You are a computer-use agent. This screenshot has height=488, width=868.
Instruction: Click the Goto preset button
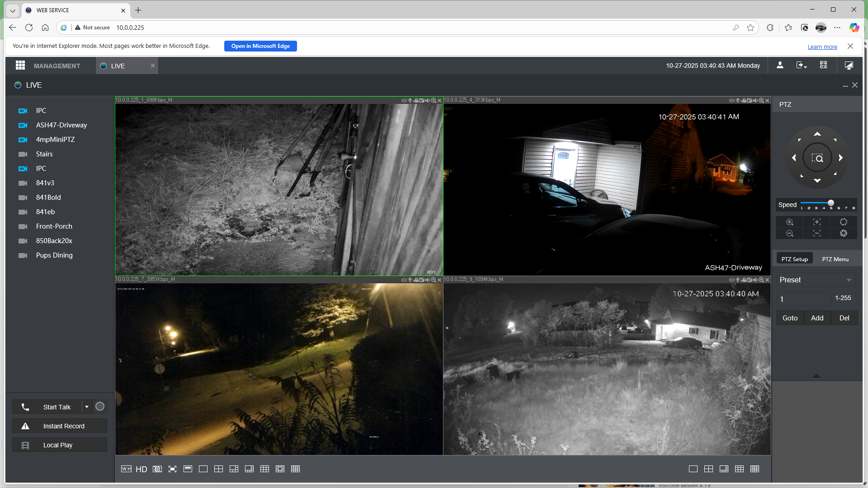click(x=790, y=318)
